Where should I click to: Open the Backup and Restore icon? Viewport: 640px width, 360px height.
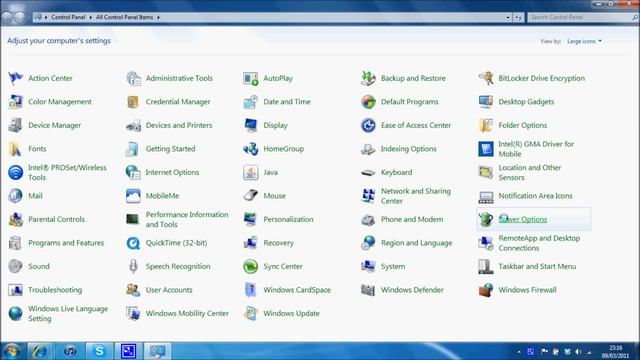368,78
